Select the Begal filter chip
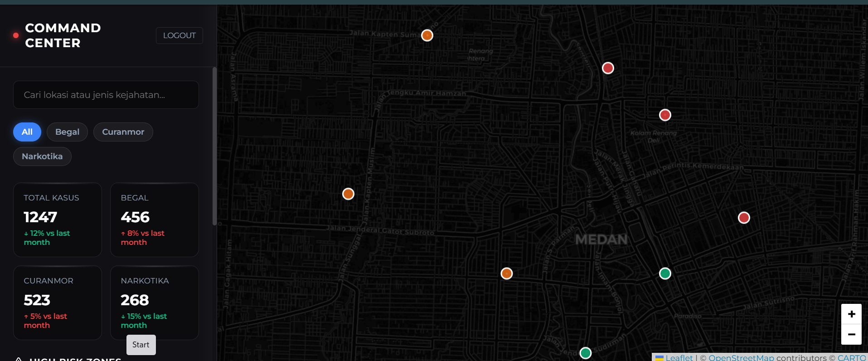 (x=67, y=132)
